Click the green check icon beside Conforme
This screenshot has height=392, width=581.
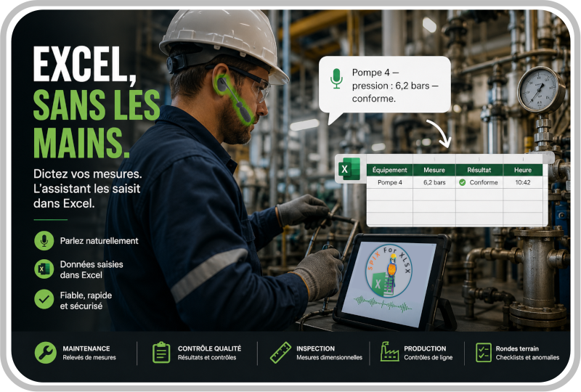click(x=463, y=182)
